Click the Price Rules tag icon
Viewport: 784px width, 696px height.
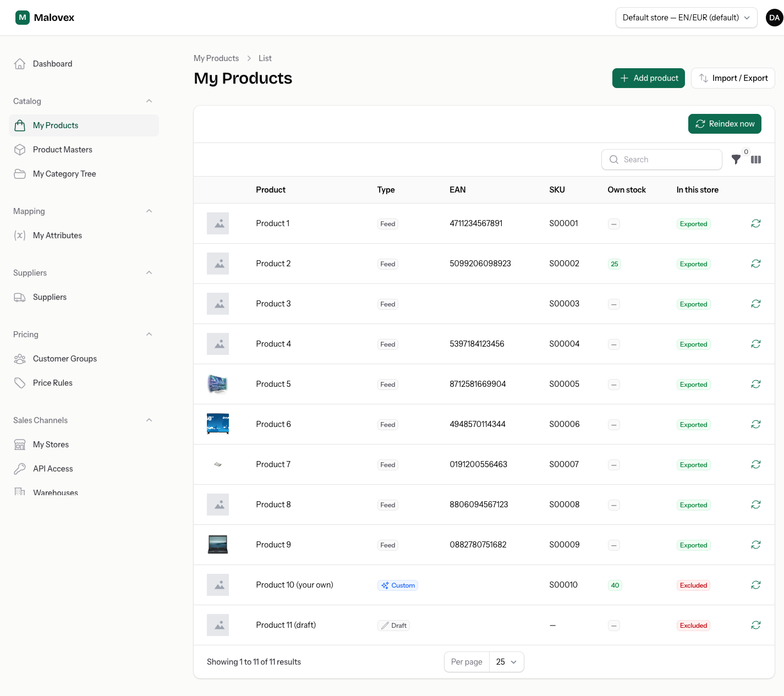point(20,383)
